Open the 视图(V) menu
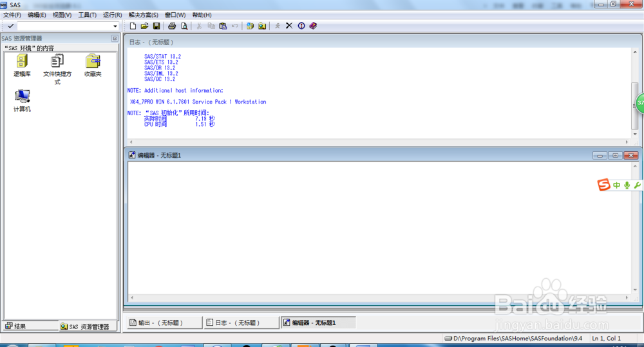 62,15
